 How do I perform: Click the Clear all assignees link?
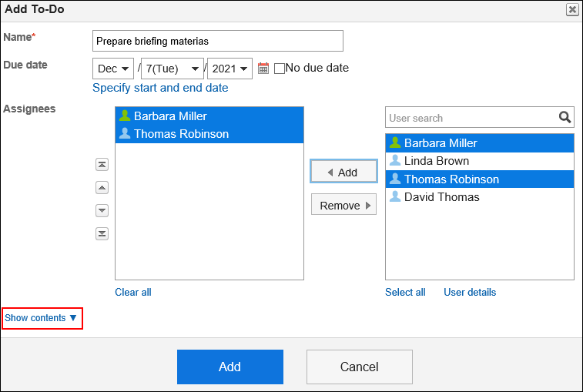(133, 293)
